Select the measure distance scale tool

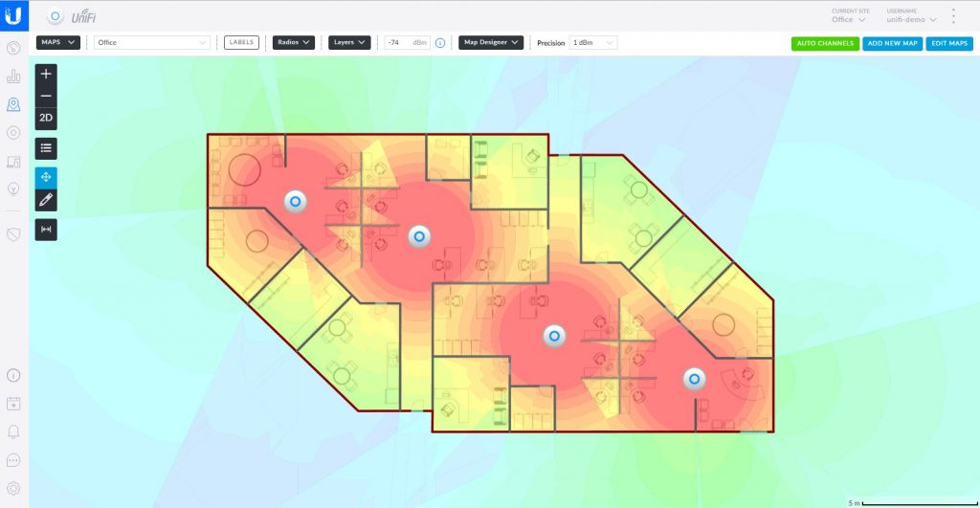(x=46, y=230)
